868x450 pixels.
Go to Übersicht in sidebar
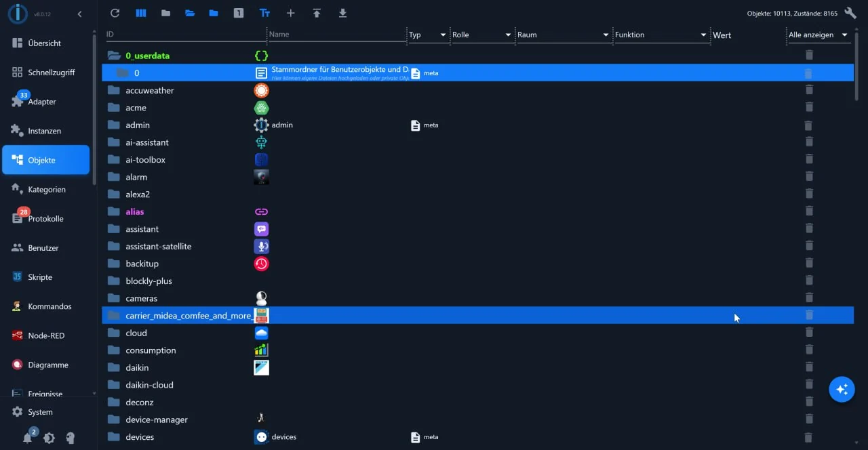click(46, 43)
